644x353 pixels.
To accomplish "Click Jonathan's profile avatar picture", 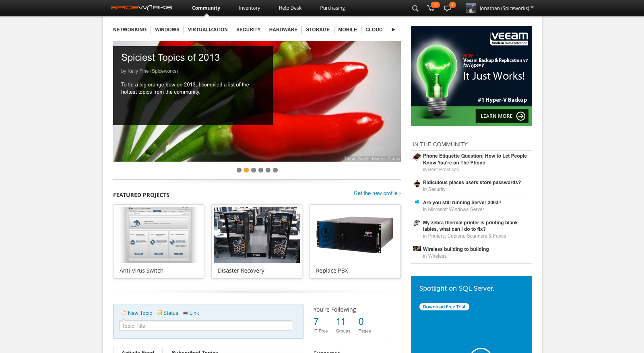I will [x=471, y=8].
